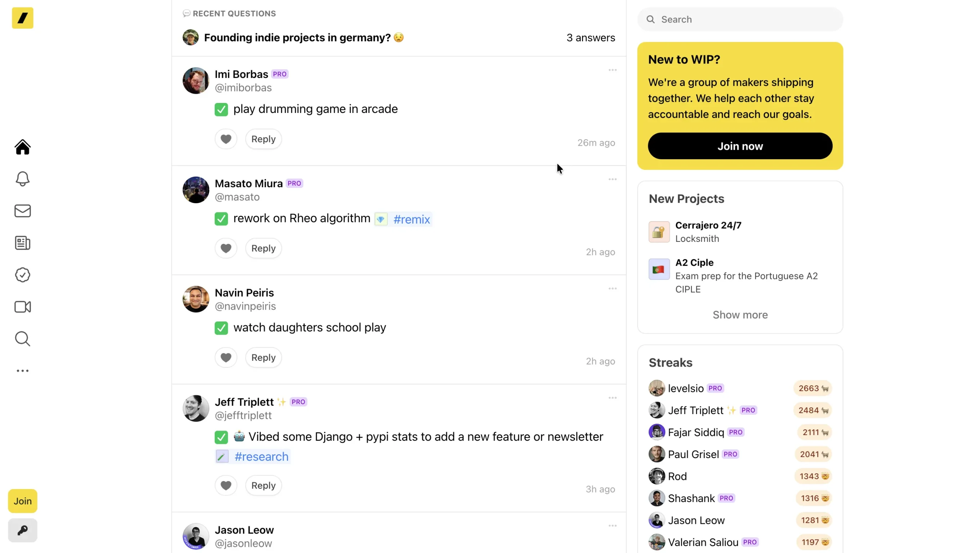Open options menu on Jeff Triplett's post
Image resolution: width=980 pixels, height=553 pixels.
(x=612, y=398)
